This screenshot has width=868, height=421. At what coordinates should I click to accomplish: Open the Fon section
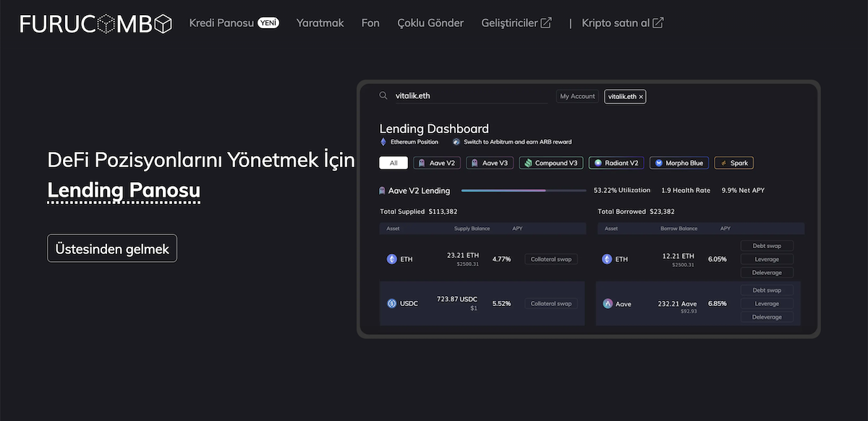point(370,23)
